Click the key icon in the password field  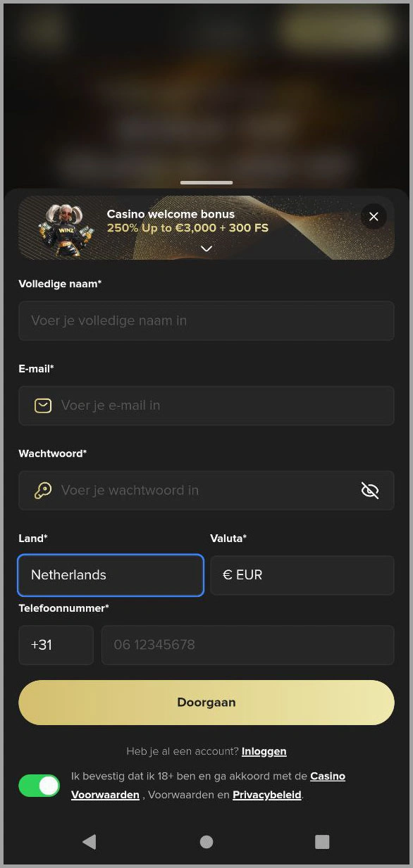pyautogui.click(x=43, y=490)
